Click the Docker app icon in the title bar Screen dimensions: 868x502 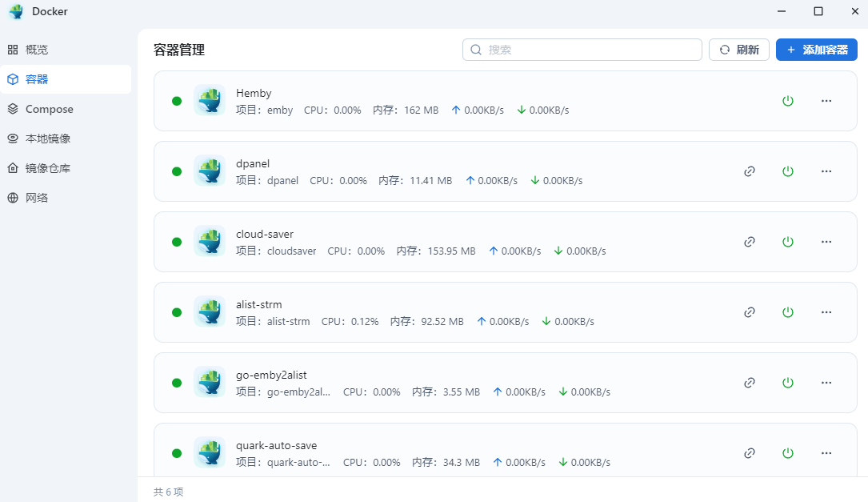pos(17,12)
